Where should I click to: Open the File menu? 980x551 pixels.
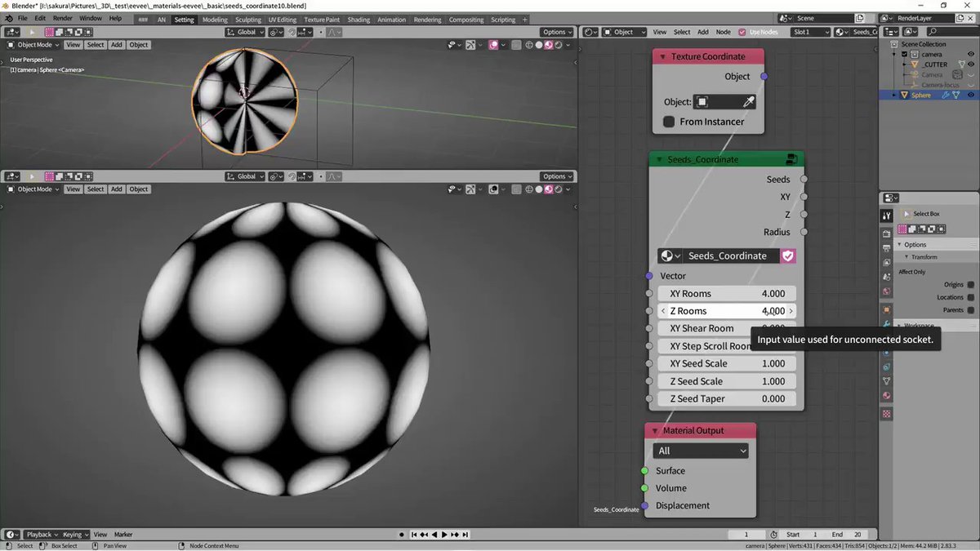[x=21, y=18]
